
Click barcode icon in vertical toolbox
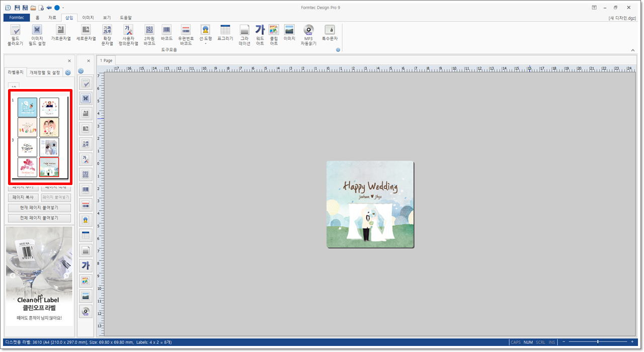coord(86,190)
